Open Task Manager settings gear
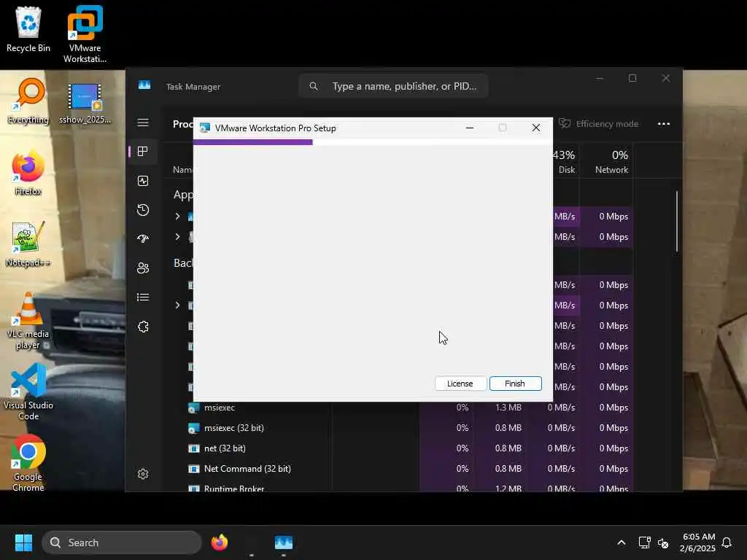The width and height of the screenshot is (747, 560). coord(143,474)
